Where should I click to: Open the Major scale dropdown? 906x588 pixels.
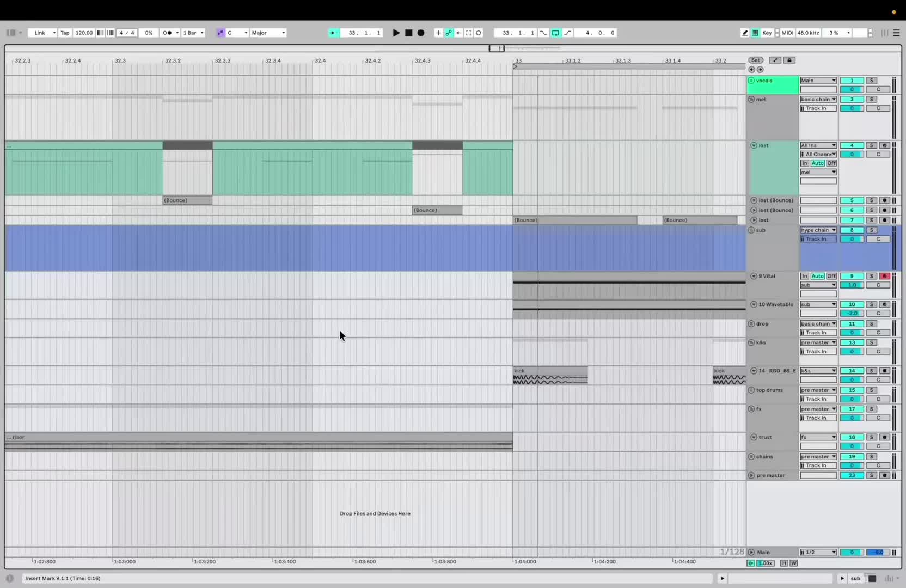coord(268,33)
